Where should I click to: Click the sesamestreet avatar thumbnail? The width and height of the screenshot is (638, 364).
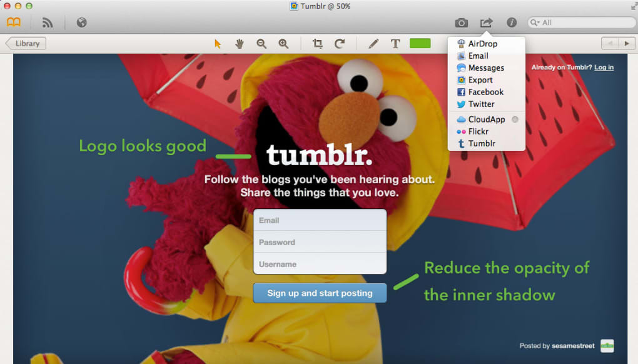coord(607,346)
